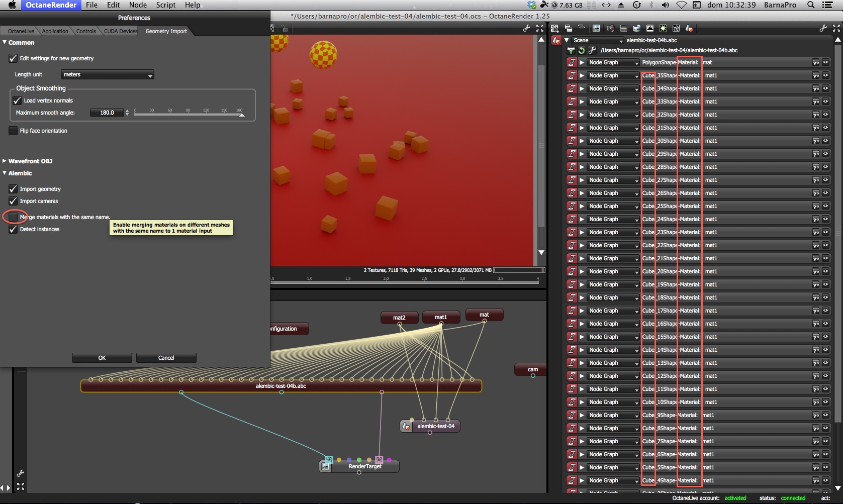The width and height of the screenshot is (843, 504).
Task: Click red node icon on Cube_35Shape row
Action: tap(572, 75)
